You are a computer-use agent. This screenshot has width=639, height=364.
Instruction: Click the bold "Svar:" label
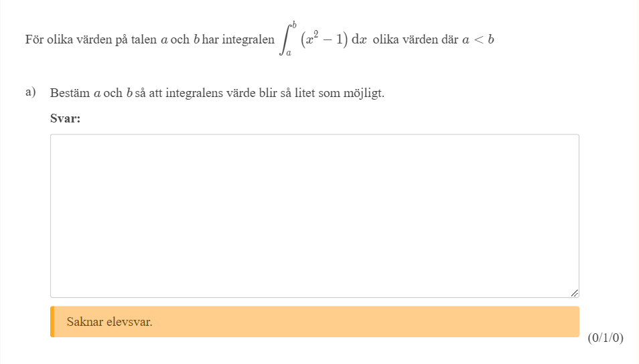[65, 118]
